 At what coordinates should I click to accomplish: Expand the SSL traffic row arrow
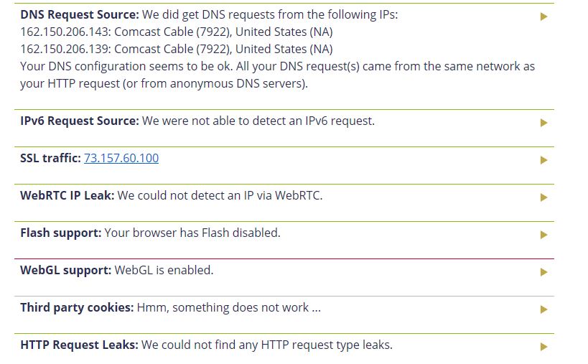543,160
